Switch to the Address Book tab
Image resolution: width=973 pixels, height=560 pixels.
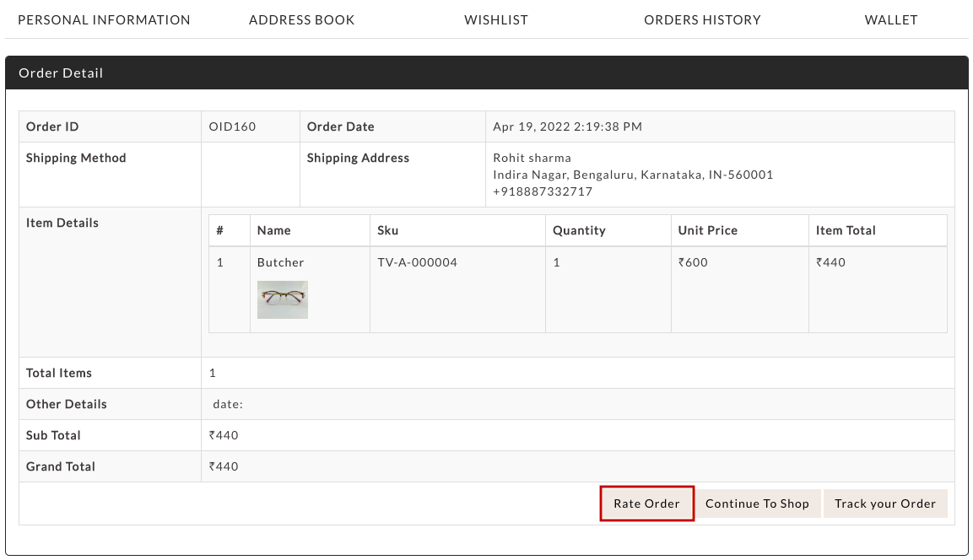tap(301, 19)
